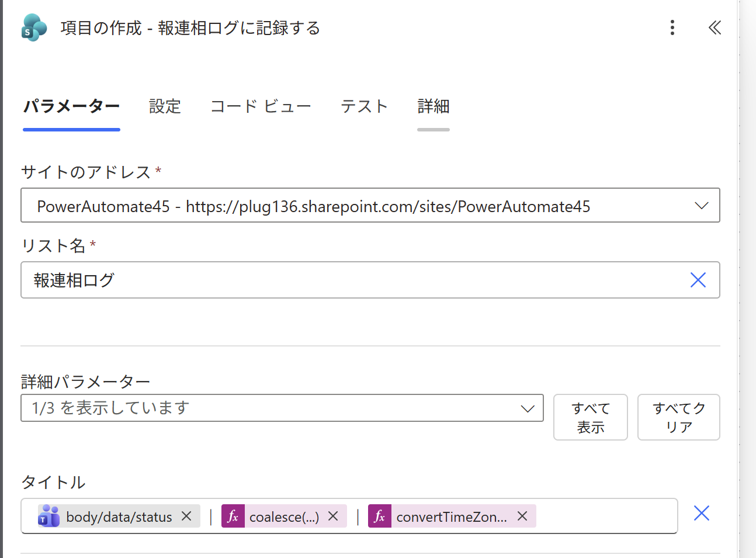Open the 設定 tab

[x=165, y=106]
